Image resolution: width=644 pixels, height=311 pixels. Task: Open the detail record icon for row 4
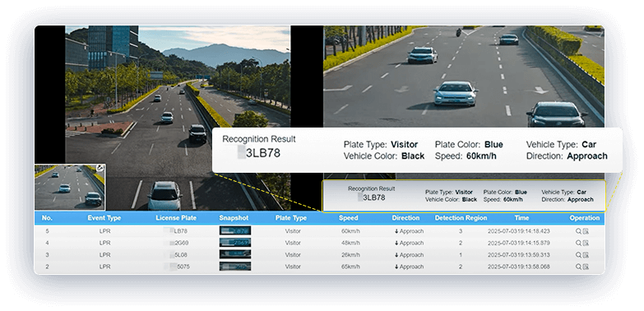point(586,244)
